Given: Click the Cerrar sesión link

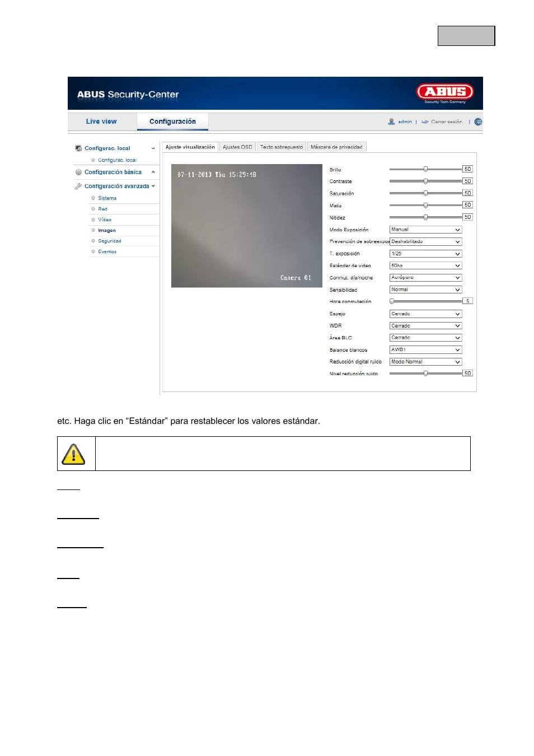Looking at the screenshot, I should point(447,122).
